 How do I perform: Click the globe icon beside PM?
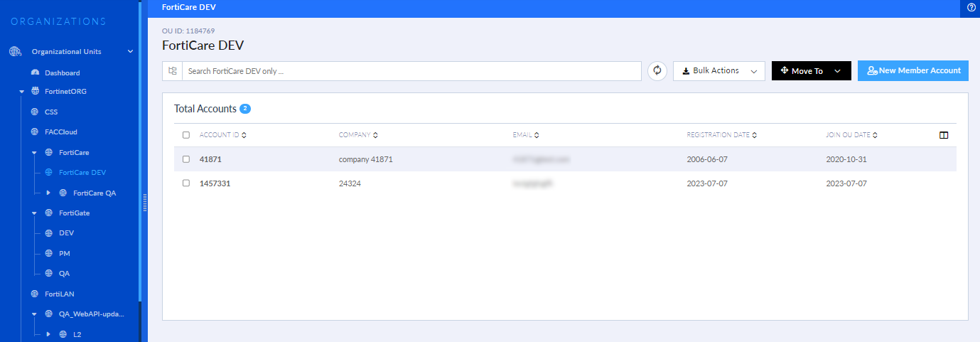click(49, 253)
